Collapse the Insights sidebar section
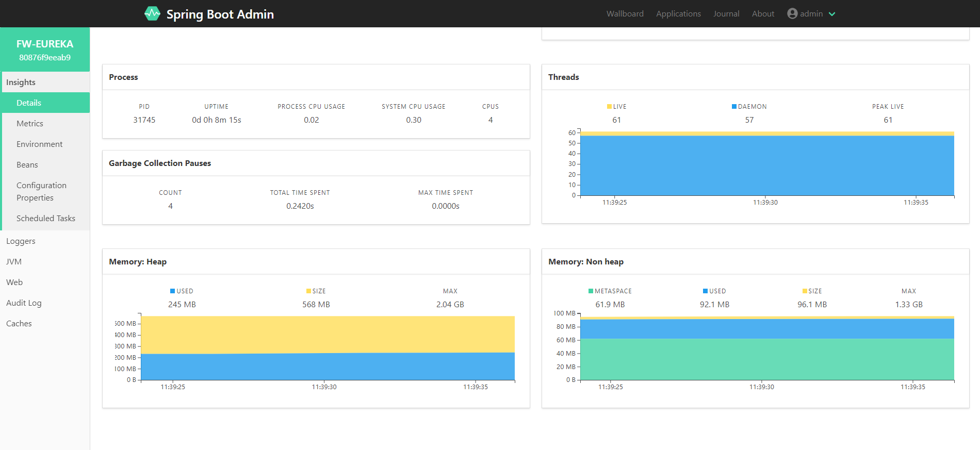This screenshot has width=980, height=450. pyautogui.click(x=45, y=82)
